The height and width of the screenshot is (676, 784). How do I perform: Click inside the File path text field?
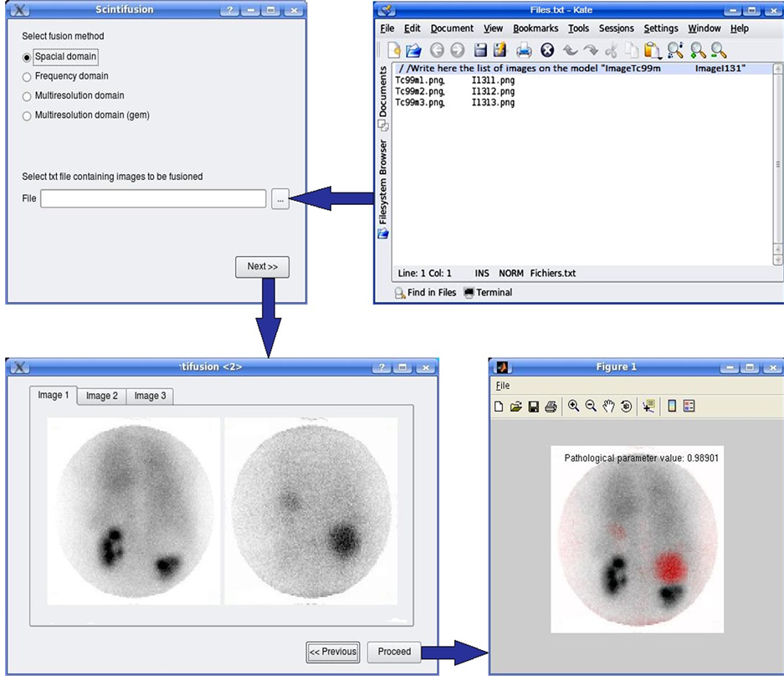point(153,199)
